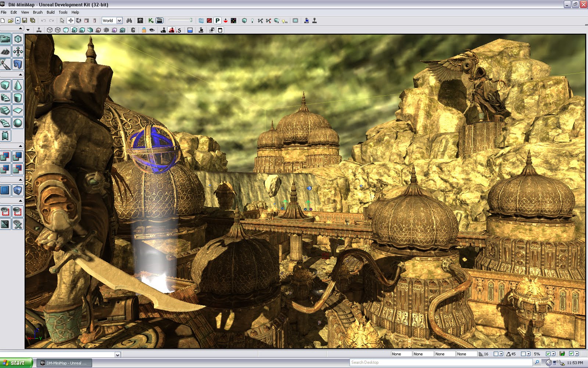This screenshot has width=588, height=368.
Task: Open the Kismet editor (K icon)
Action: (x=151, y=21)
